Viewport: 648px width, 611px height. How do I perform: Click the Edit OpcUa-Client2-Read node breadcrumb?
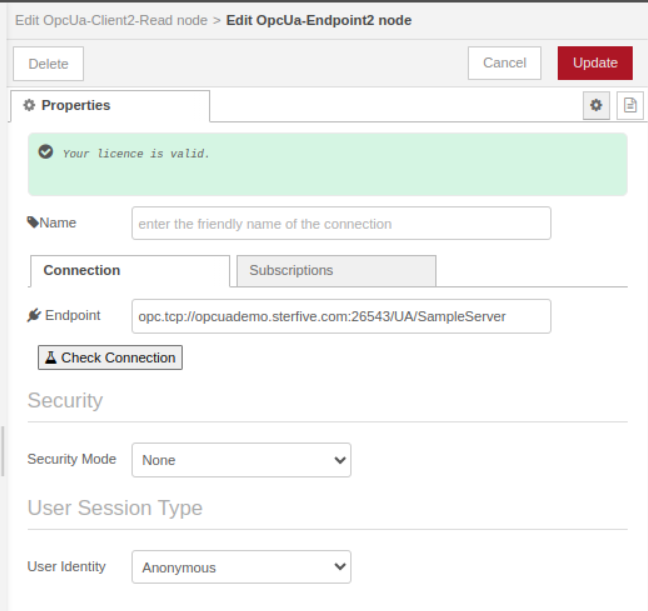pos(109,20)
